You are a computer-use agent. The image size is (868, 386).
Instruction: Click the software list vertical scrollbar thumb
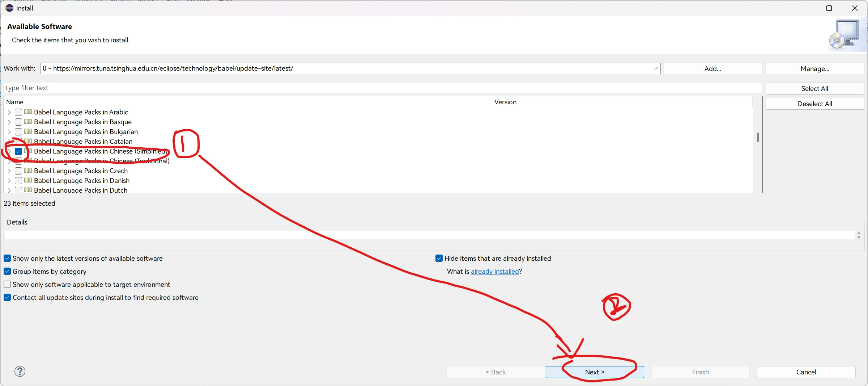pyautogui.click(x=758, y=137)
